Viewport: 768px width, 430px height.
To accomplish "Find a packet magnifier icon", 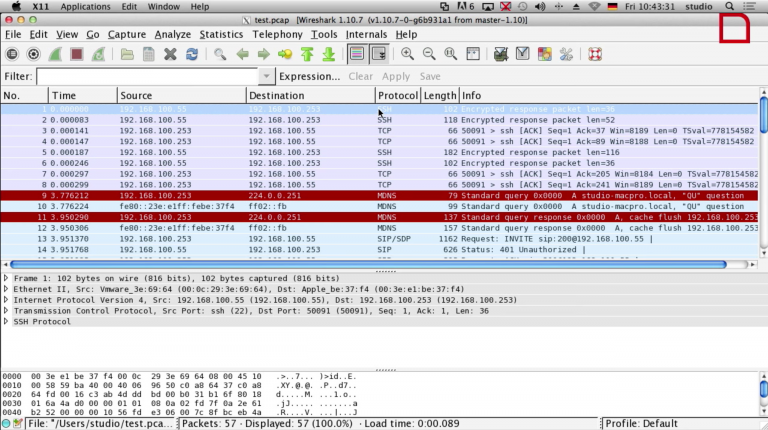I will click(220, 54).
